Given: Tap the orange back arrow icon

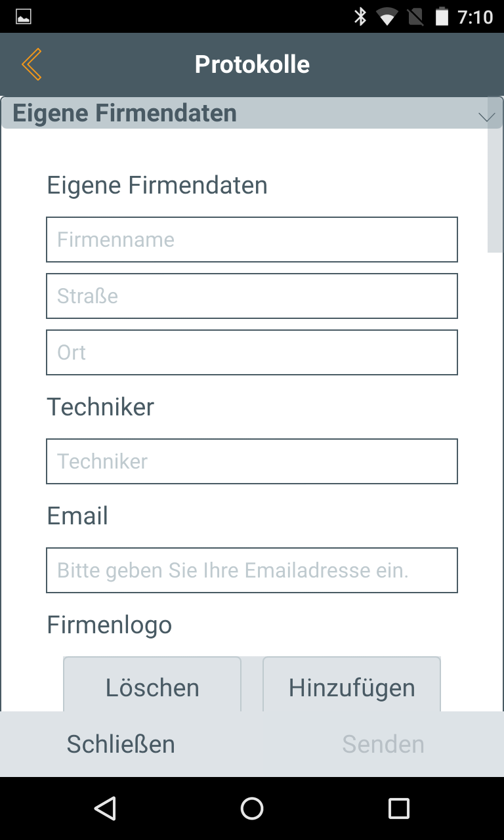Looking at the screenshot, I should pyautogui.click(x=31, y=64).
